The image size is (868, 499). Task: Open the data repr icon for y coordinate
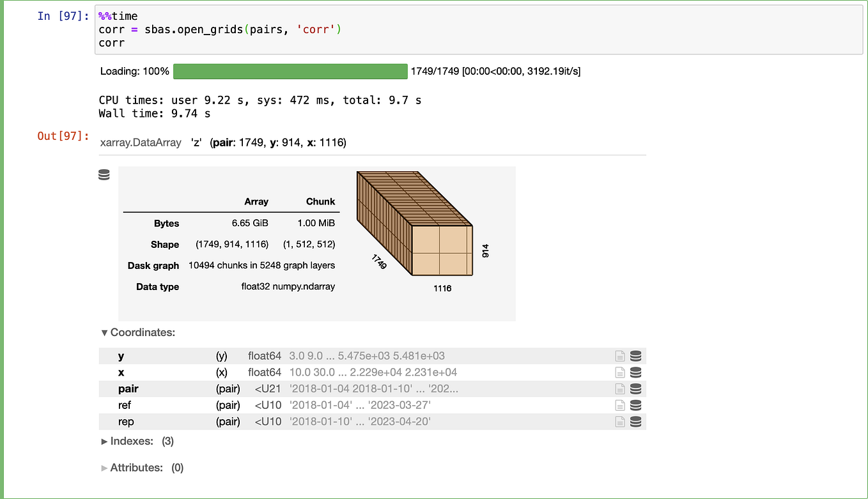tap(620, 356)
